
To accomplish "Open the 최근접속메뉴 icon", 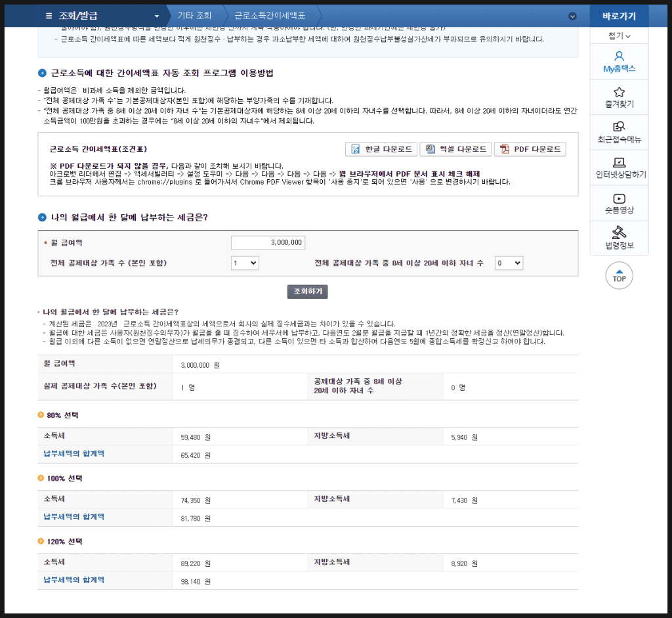I will point(619,127).
